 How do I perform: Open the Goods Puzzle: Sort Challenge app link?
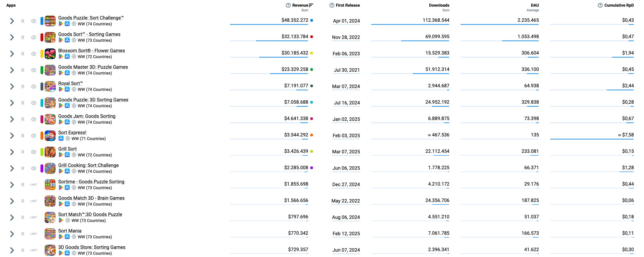tap(91, 18)
